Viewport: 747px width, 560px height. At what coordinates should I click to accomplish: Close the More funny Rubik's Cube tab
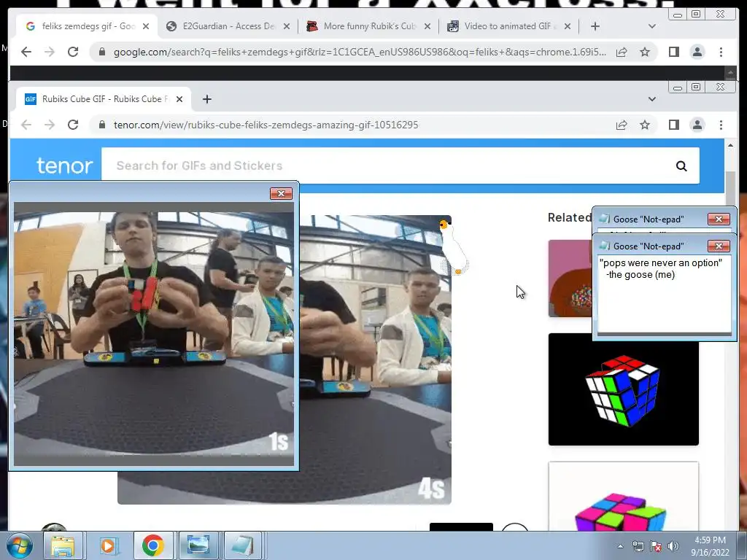[427, 26]
